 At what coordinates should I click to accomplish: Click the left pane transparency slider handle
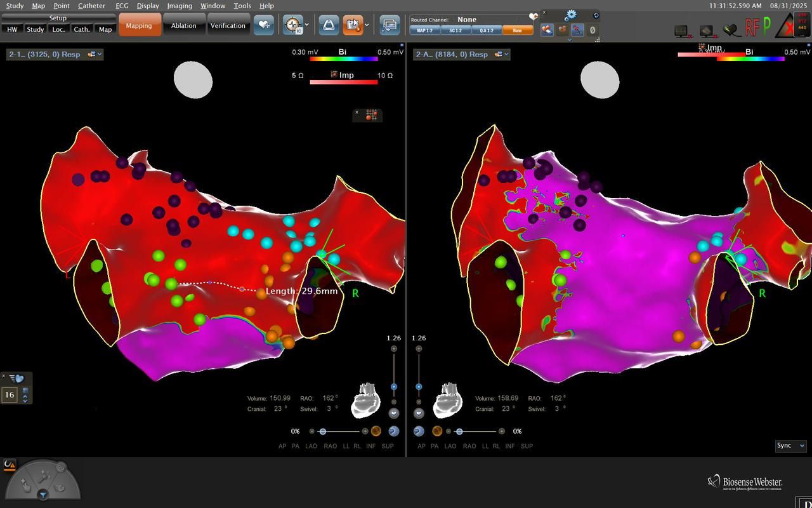(323, 432)
